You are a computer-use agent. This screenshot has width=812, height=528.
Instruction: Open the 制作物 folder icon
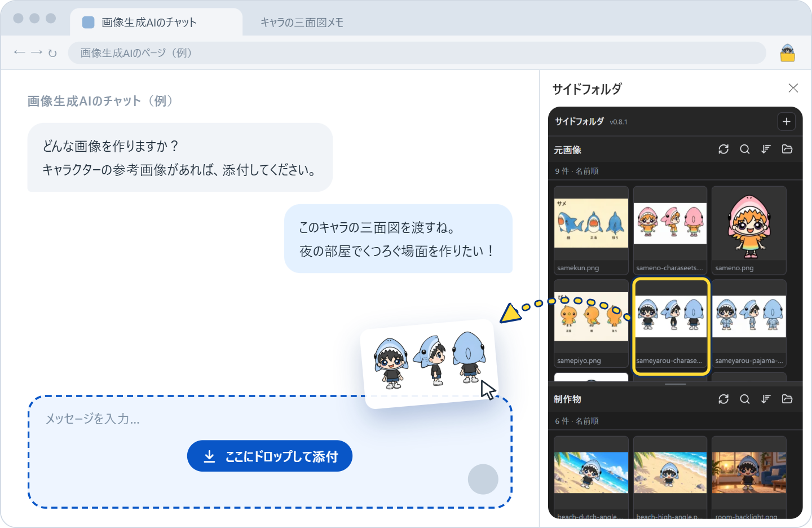[787, 399]
